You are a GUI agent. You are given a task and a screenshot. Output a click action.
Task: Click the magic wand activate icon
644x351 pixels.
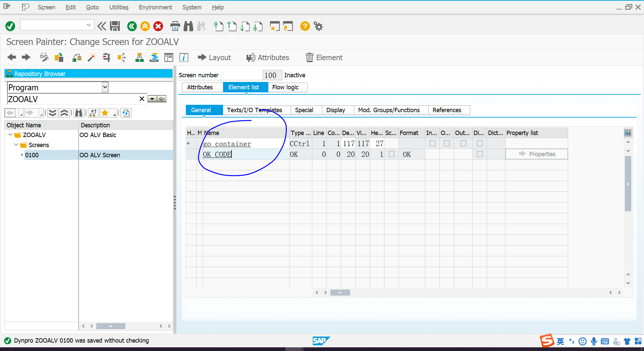92,57
